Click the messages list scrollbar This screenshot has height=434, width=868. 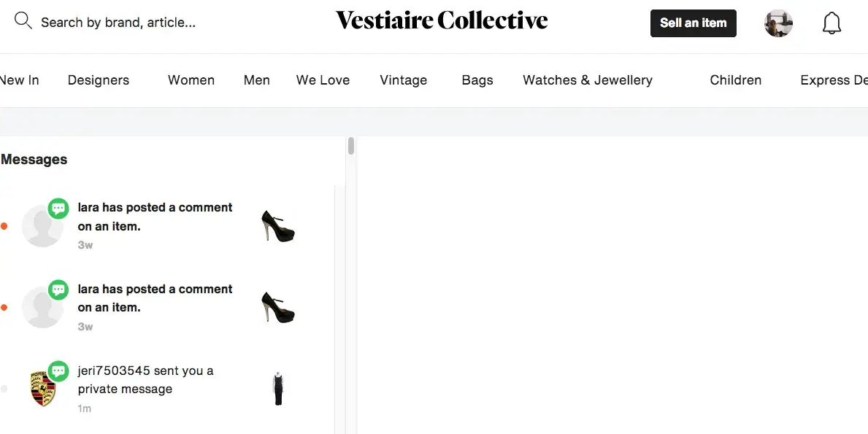point(351,146)
